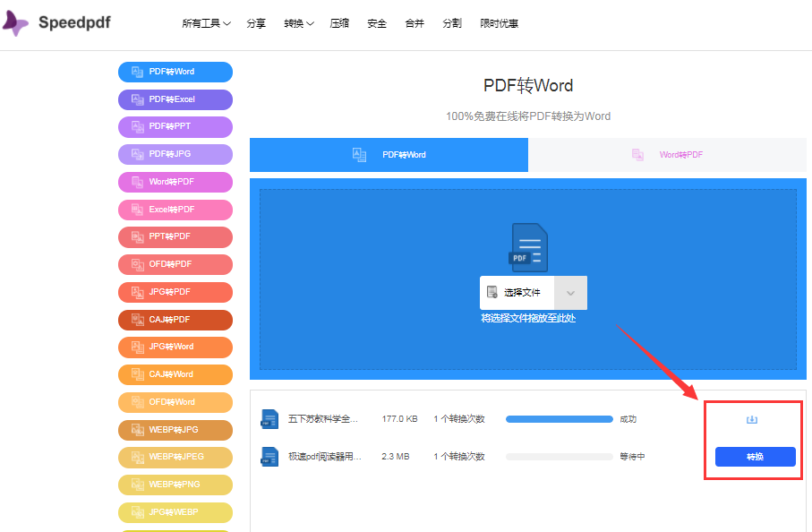
Task: Click the JPG转Word sidebar icon
Action: (x=137, y=348)
